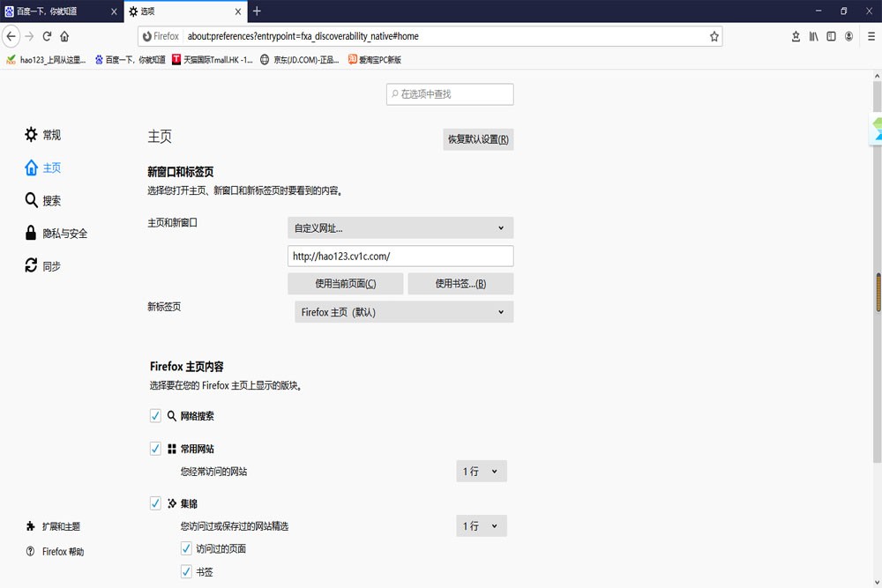Open the downloads toolbar icon
Screen dimensions: 882x588
click(x=796, y=36)
